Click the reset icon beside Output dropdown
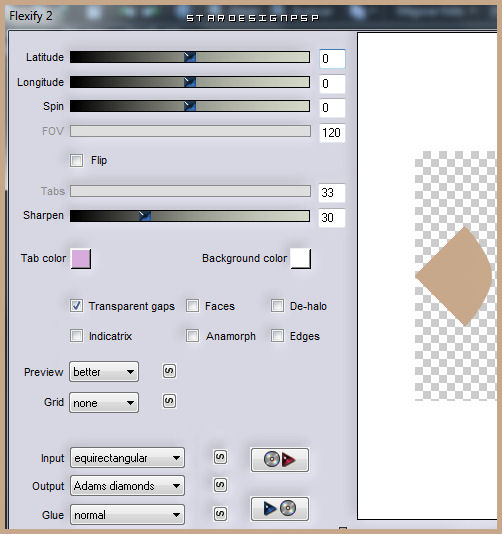This screenshot has width=502, height=534. pyautogui.click(x=220, y=485)
